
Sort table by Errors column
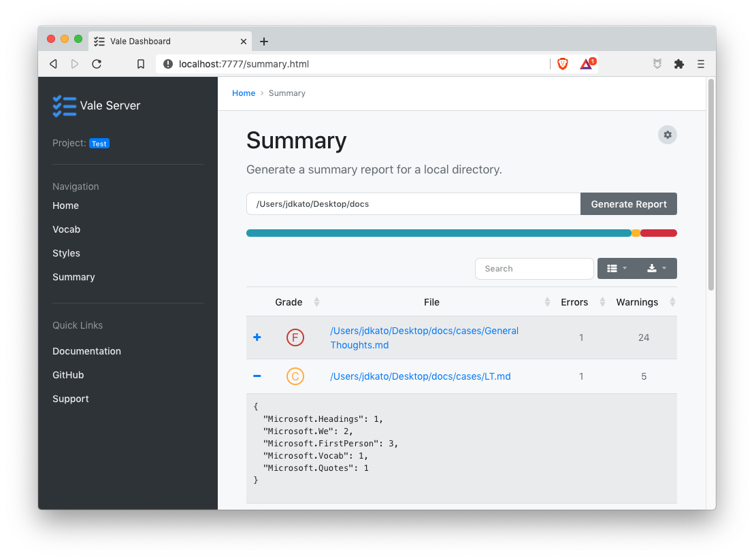pyautogui.click(x=583, y=302)
